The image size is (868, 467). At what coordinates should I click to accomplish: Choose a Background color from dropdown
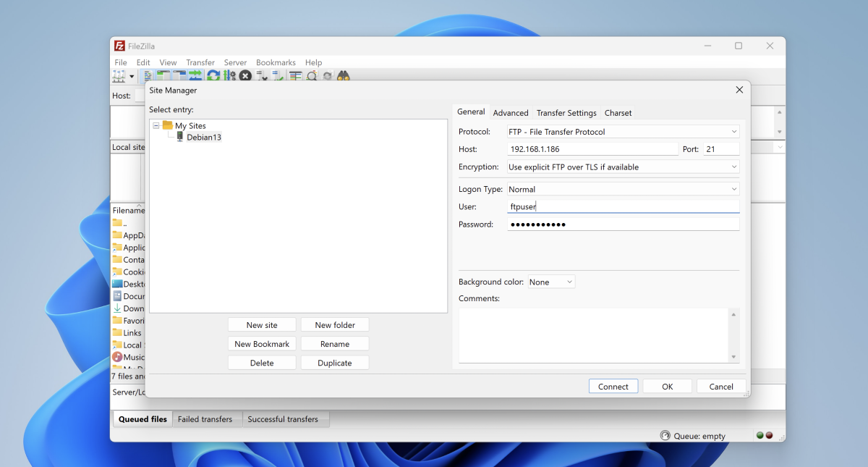(x=551, y=282)
